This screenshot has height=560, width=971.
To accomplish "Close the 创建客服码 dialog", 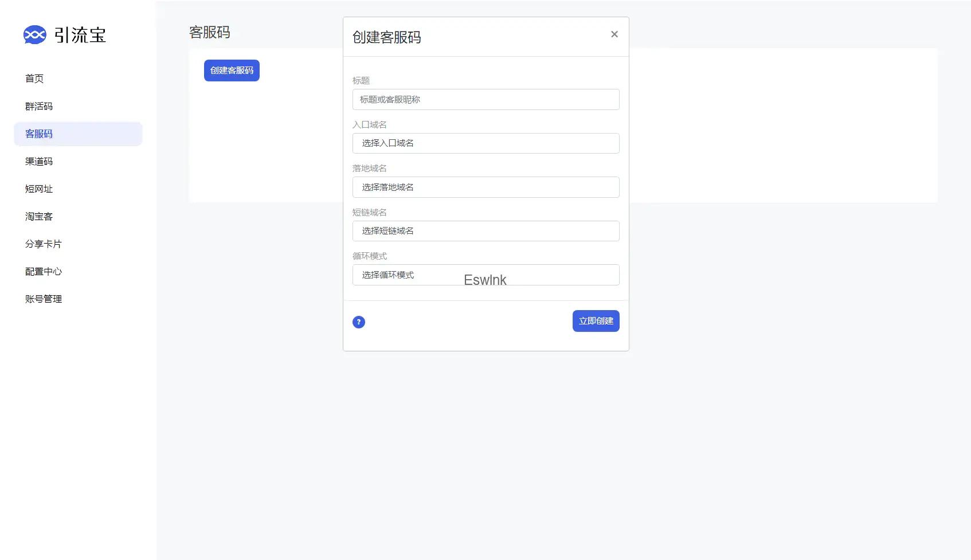I will click(x=614, y=34).
